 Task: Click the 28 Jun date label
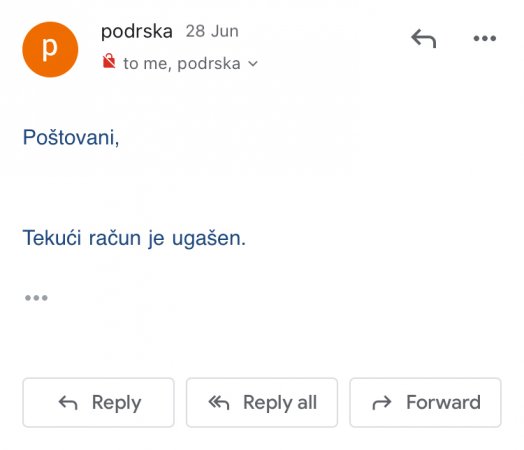[212, 31]
